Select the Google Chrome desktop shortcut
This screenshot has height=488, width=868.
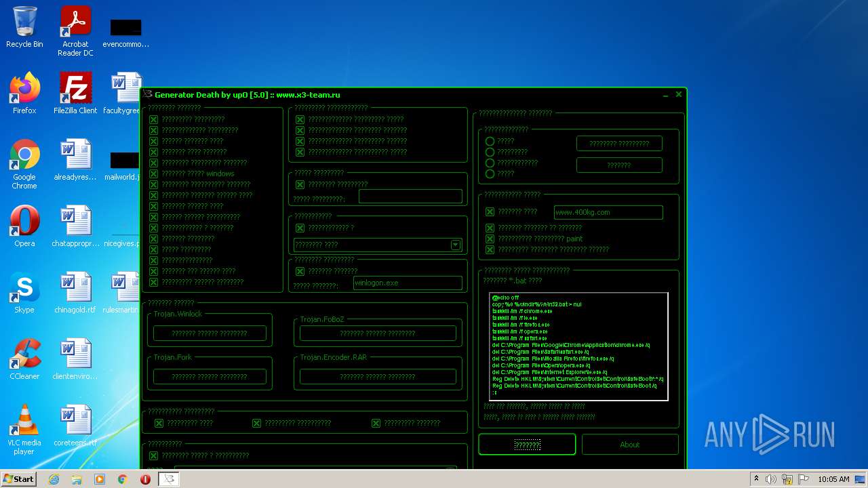24,164
